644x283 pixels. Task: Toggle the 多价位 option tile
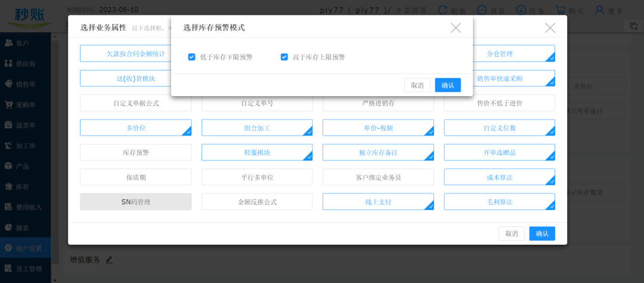(x=135, y=128)
